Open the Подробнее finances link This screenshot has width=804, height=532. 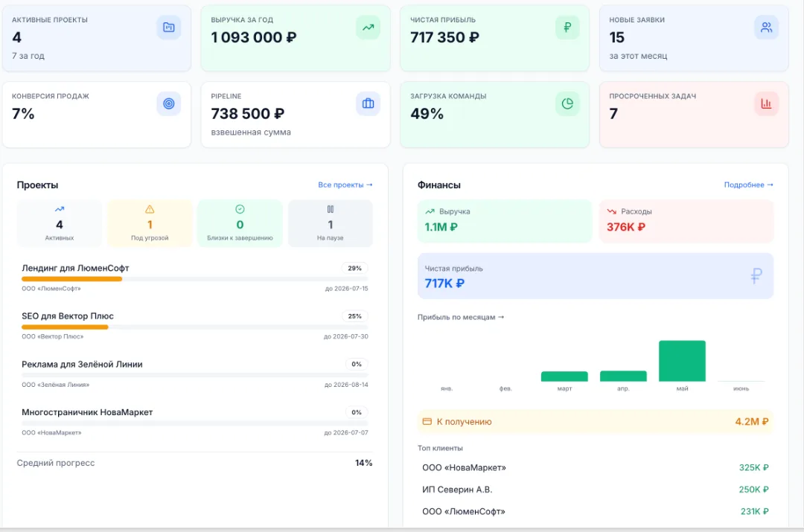749,185
